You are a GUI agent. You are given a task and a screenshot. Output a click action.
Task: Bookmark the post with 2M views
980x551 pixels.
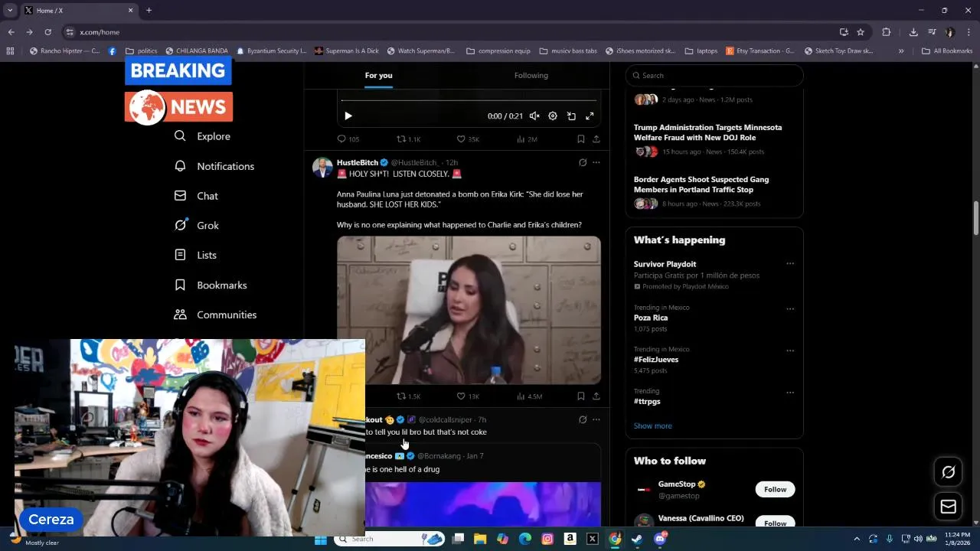(580, 139)
